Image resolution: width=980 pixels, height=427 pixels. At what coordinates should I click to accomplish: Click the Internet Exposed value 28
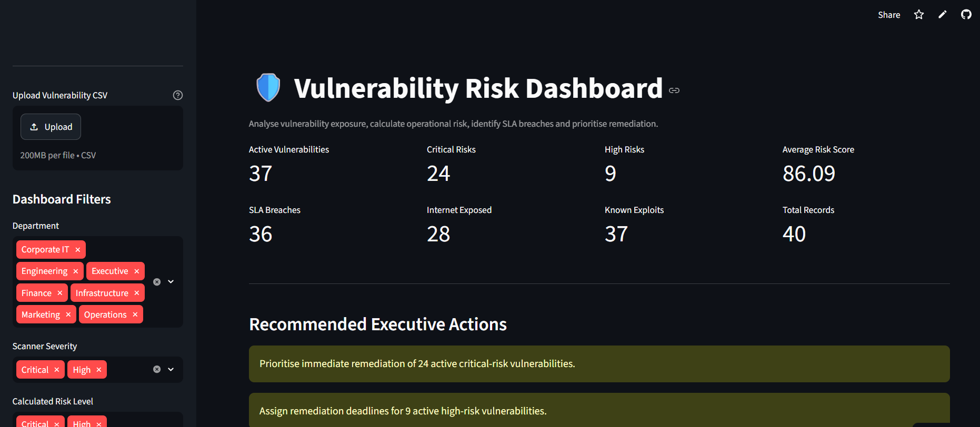438,234
